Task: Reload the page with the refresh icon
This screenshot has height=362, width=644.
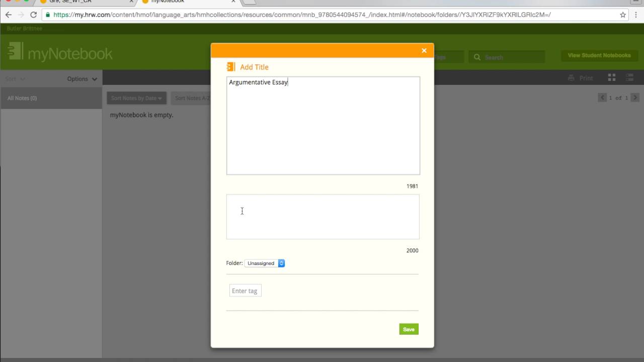Action: [33, 15]
